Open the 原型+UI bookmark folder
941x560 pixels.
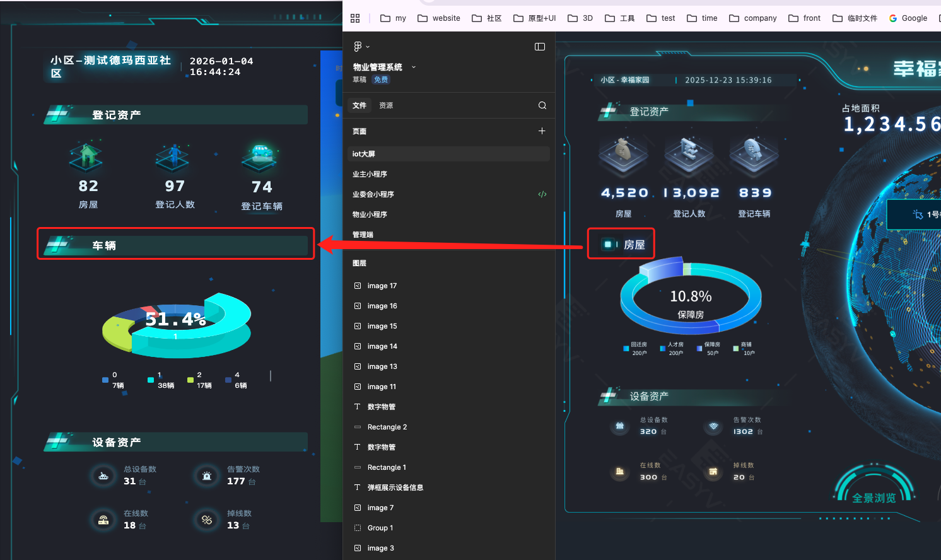535,18
